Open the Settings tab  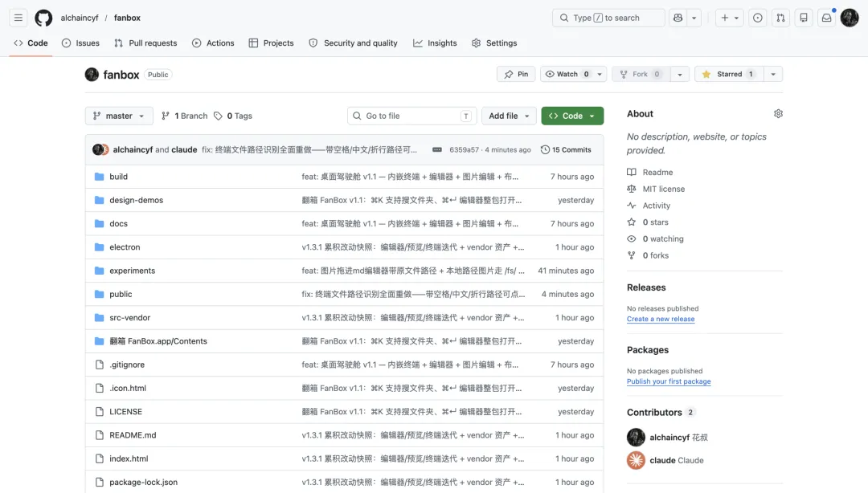click(x=494, y=43)
